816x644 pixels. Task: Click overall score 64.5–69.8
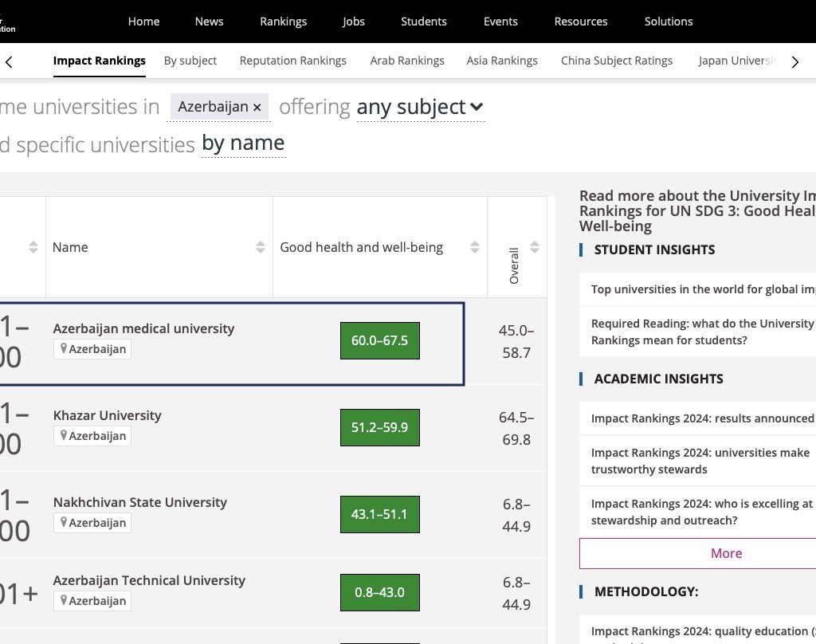point(516,429)
